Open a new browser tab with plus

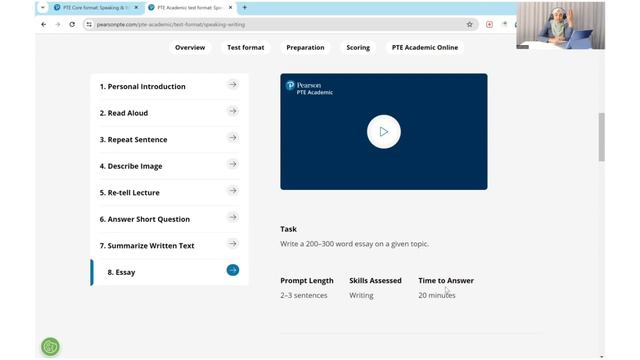pos(244,7)
